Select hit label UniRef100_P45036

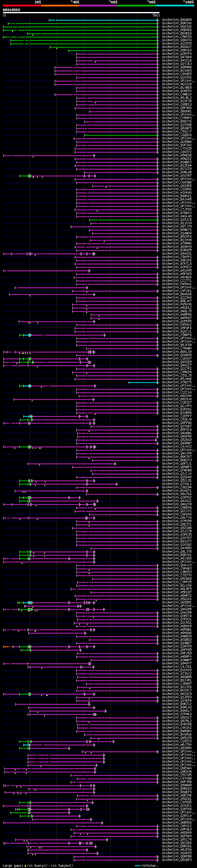[x=177, y=304]
